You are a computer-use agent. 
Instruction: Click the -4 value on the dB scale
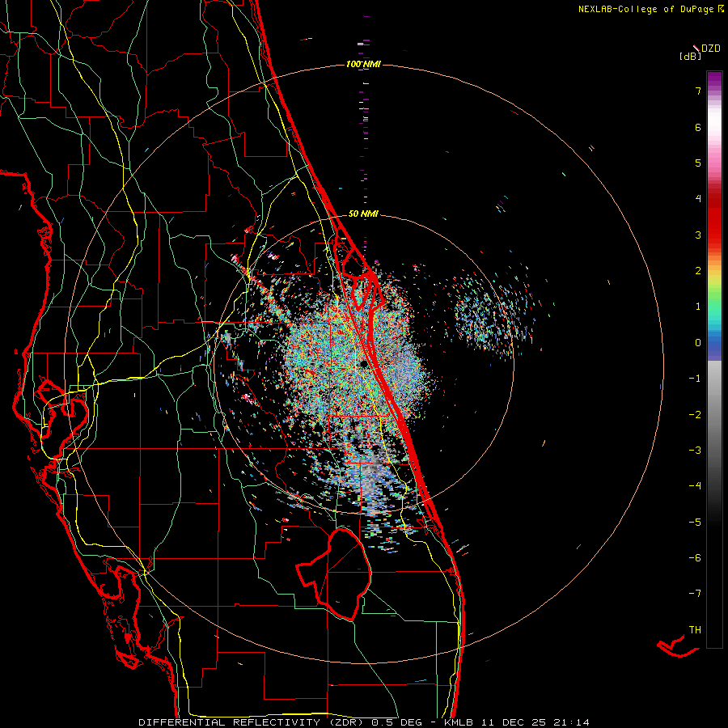[x=695, y=486]
